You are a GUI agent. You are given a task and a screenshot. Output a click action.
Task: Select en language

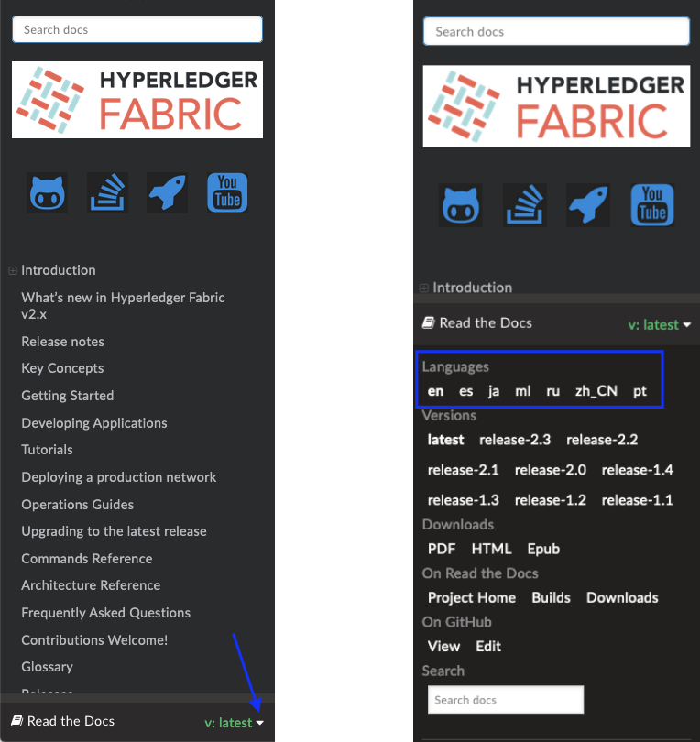coord(435,391)
